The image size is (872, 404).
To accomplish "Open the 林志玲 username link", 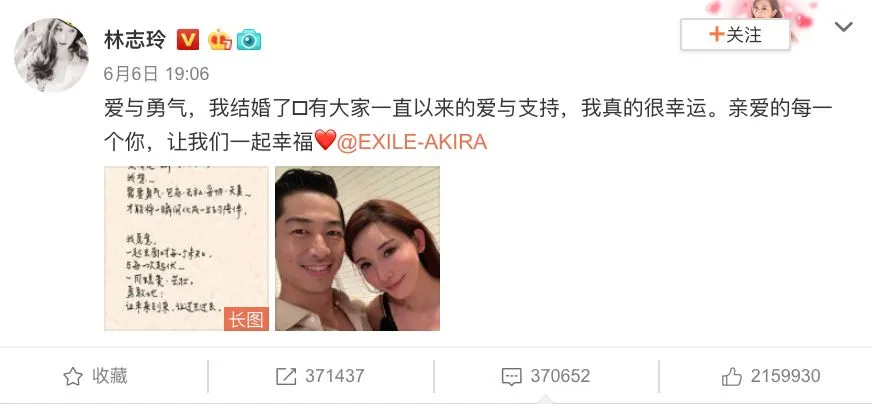I will click(135, 40).
